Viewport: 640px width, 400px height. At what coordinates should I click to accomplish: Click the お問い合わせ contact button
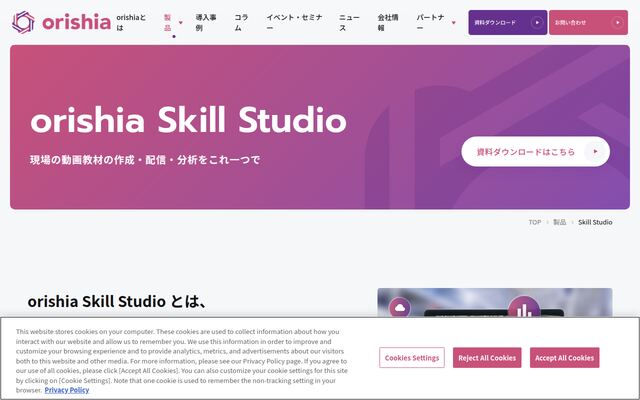click(x=588, y=22)
